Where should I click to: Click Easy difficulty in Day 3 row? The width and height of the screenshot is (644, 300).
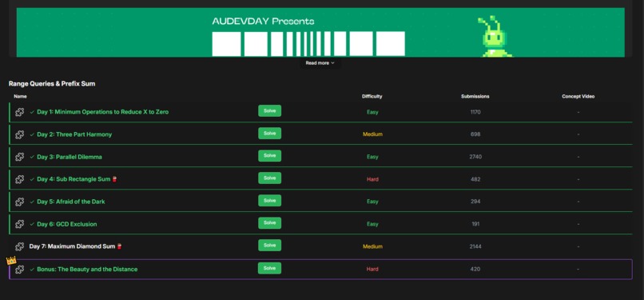[372, 157]
